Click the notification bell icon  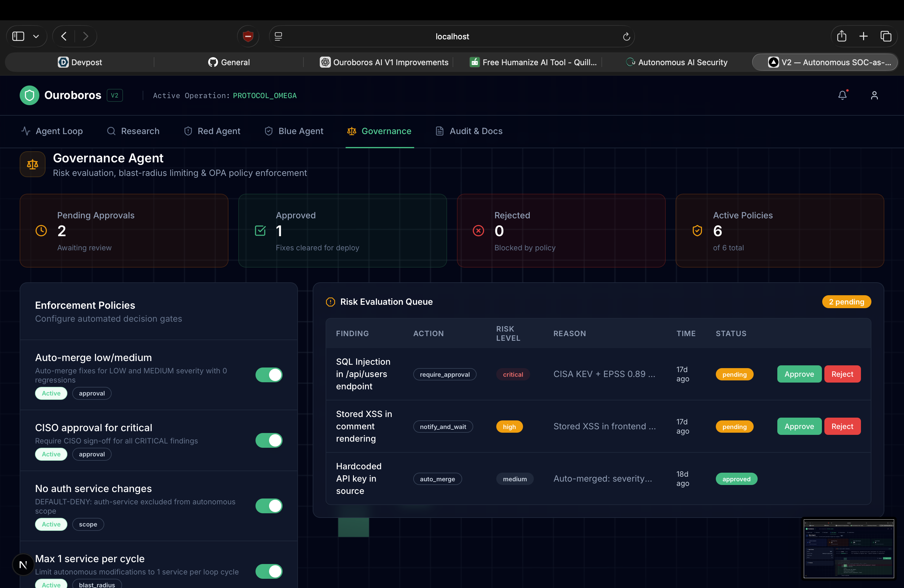pyautogui.click(x=842, y=95)
